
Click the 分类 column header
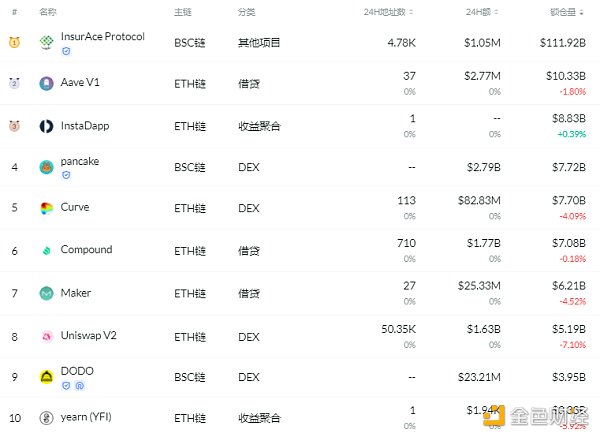click(246, 12)
